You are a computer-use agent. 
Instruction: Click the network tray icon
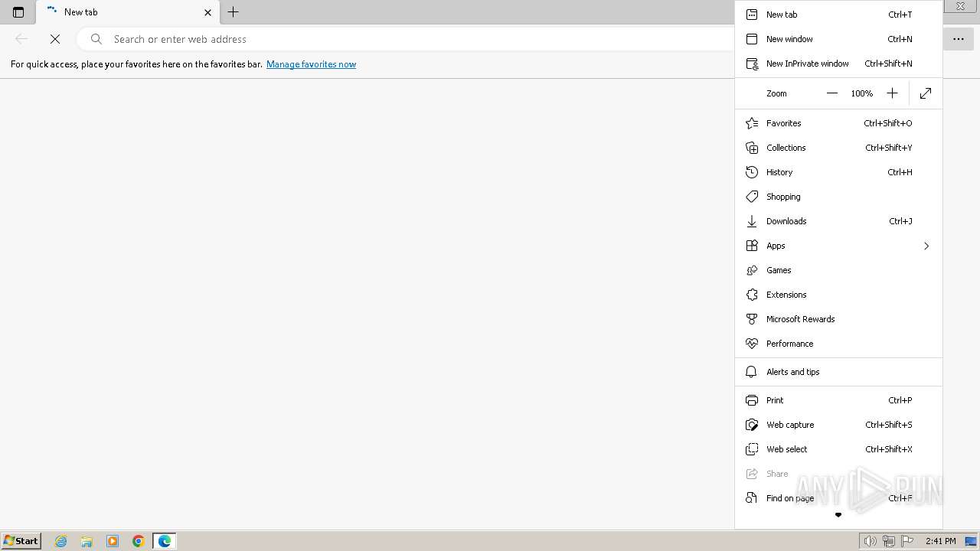pyautogui.click(x=888, y=541)
